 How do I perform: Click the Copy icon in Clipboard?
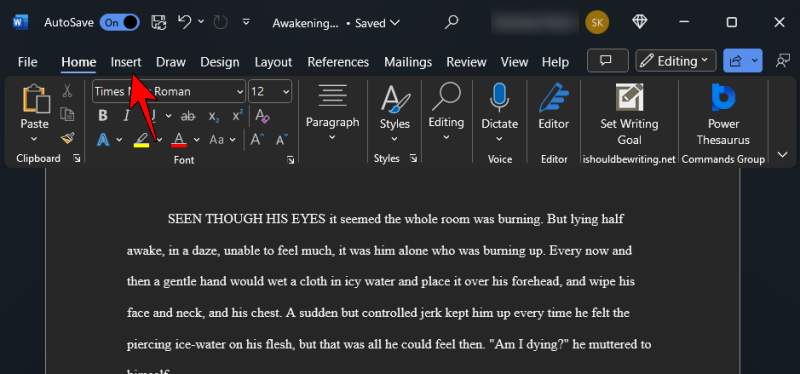pyautogui.click(x=67, y=114)
